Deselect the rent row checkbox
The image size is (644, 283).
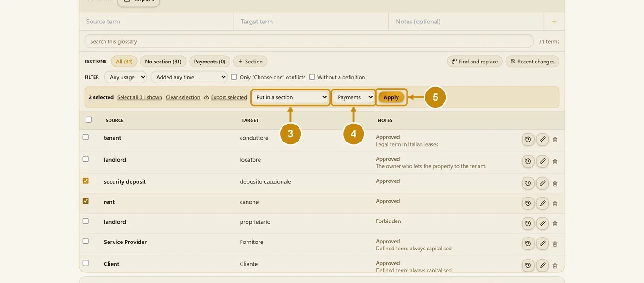point(86,201)
